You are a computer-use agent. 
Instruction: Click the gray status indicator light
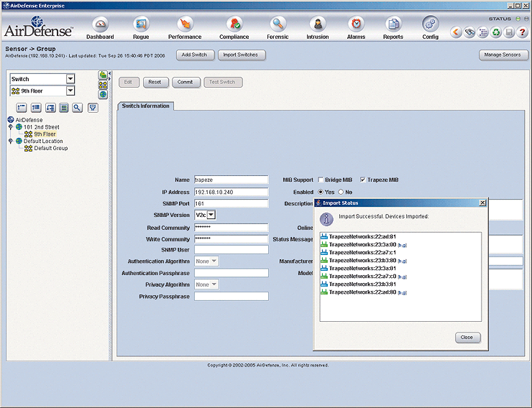pyautogui.click(x=526, y=19)
